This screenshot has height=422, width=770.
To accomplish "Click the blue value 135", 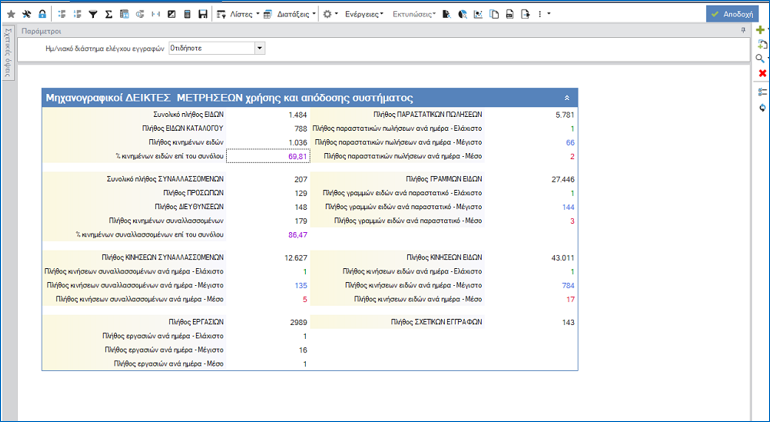I will pyautogui.click(x=301, y=285).
